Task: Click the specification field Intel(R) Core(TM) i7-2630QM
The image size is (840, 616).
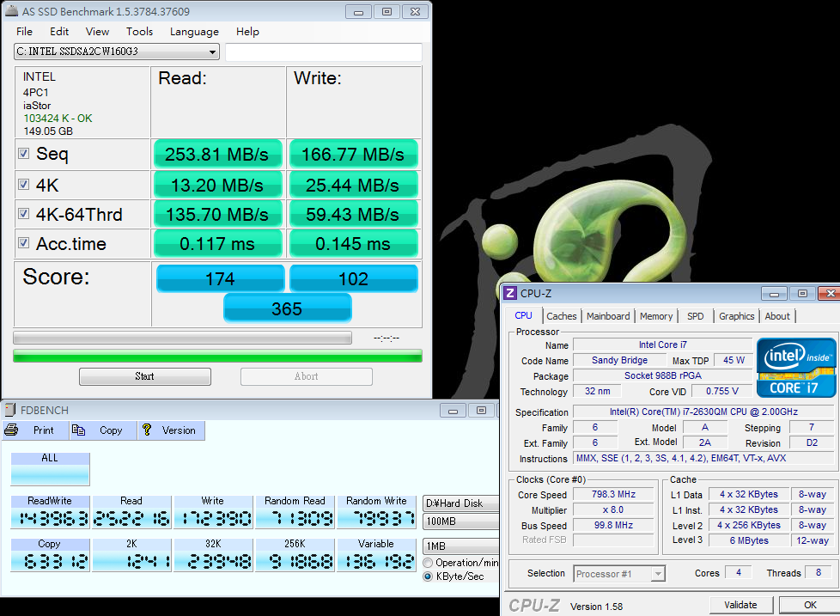Action: [703, 412]
